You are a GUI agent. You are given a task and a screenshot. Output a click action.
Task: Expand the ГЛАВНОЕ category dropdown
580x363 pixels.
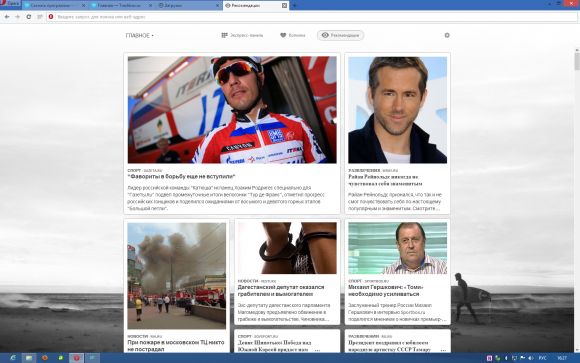click(139, 36)
